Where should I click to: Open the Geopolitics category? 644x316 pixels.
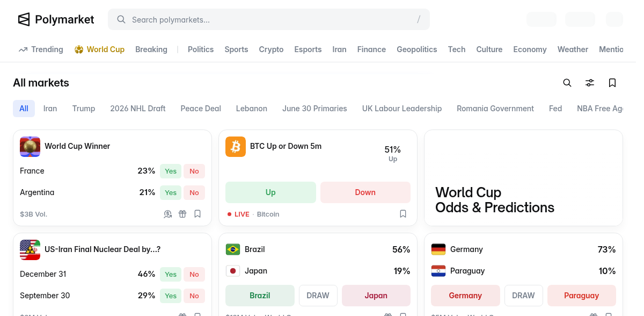[417, 49]
